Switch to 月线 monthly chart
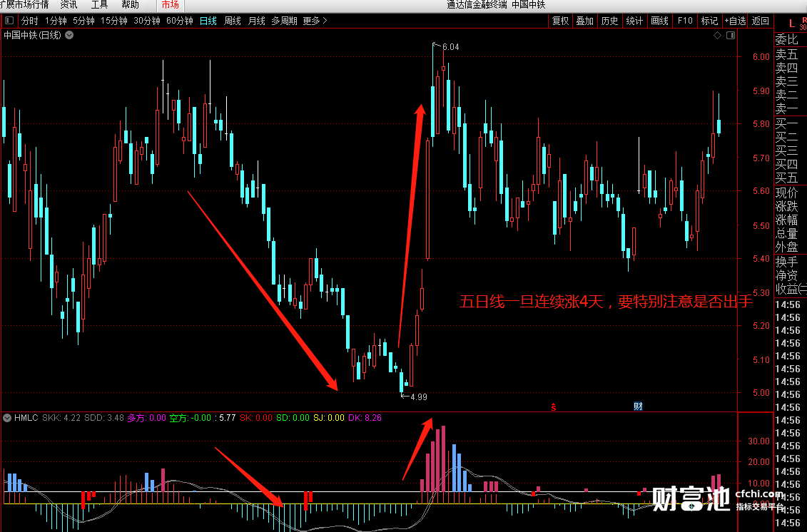The width and height of the screenshot is (807, 532). pyautogui.click(x=256, y=21)
